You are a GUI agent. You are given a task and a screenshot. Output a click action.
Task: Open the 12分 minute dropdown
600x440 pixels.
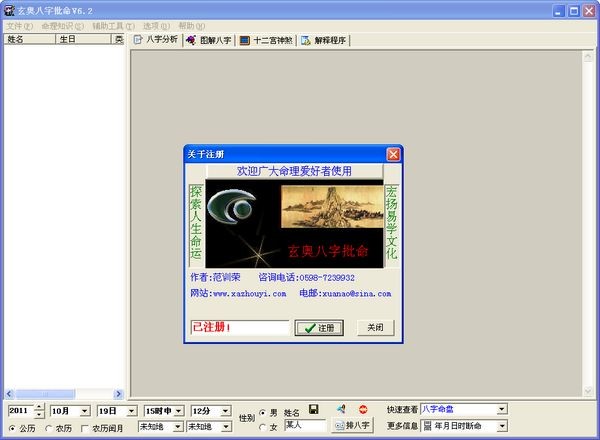(x=226, y=411)
